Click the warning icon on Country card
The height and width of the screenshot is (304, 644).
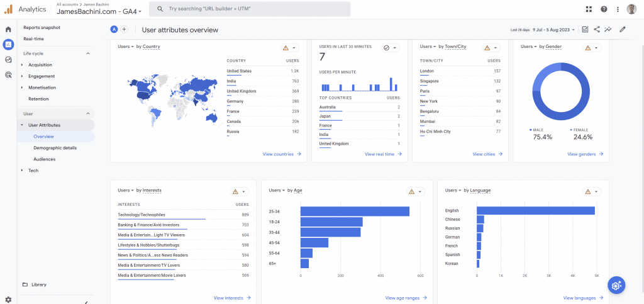tap(286, 48)
